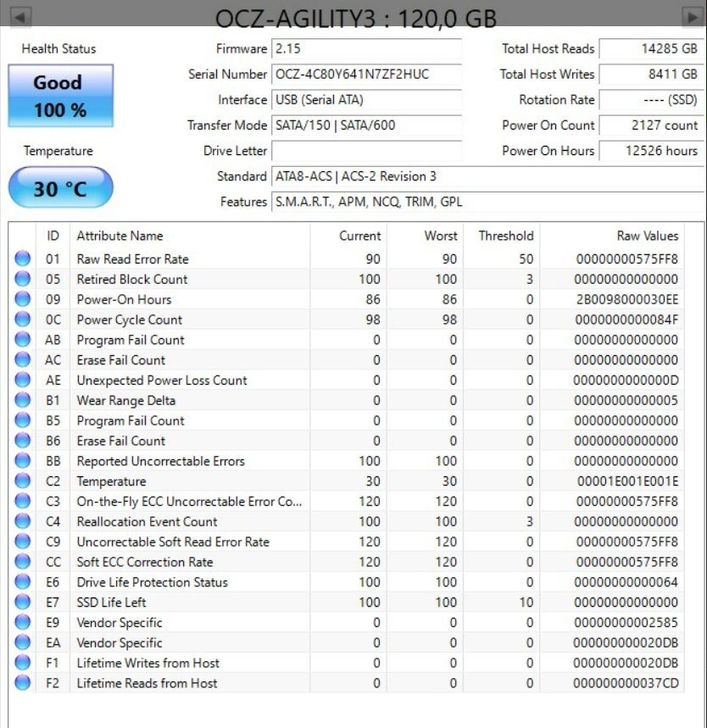Click the Standard field ATA8-ACS | ACS-2 Revision 3
707x728 pixels.
[x=487, y=176]
